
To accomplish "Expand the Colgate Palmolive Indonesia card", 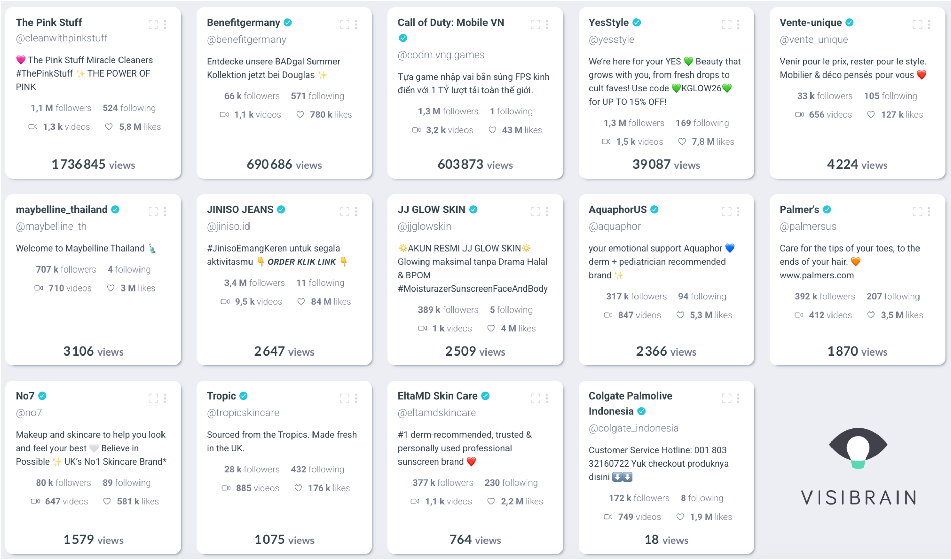I will coord(727,398).
